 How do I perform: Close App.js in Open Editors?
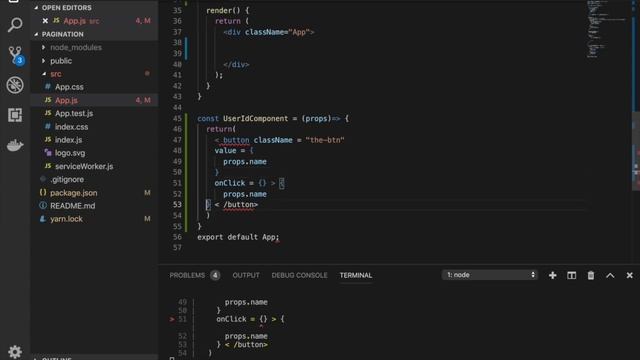[x=45, y=21]
